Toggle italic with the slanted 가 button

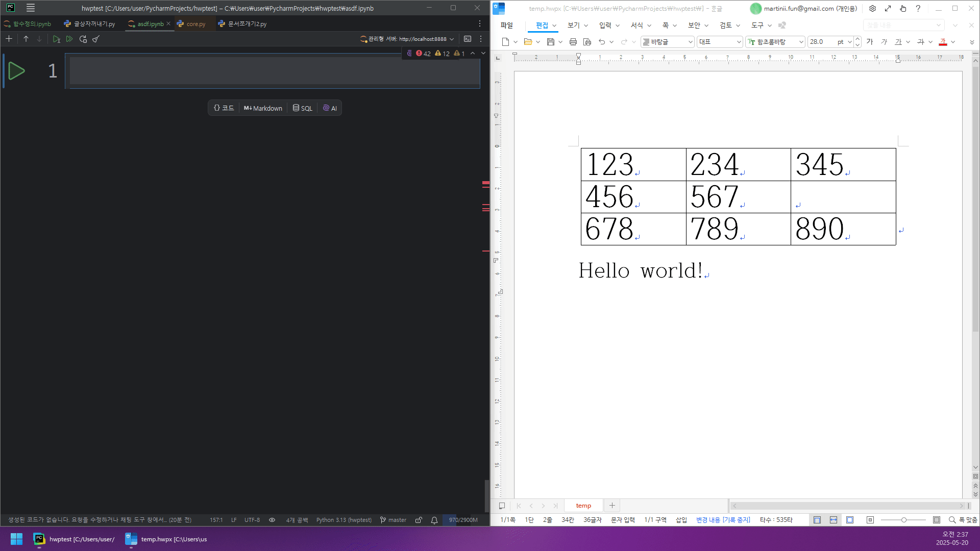(x=884, y=42)
